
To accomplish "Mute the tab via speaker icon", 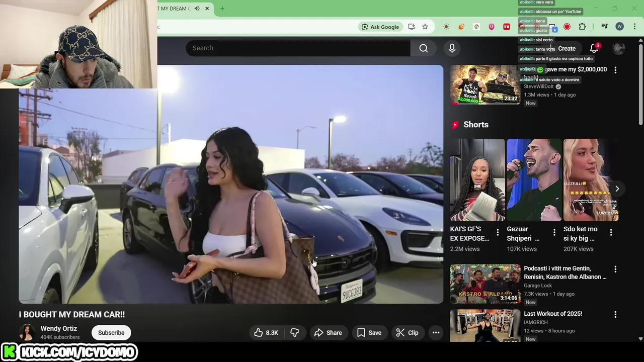I will coord(197,9).
